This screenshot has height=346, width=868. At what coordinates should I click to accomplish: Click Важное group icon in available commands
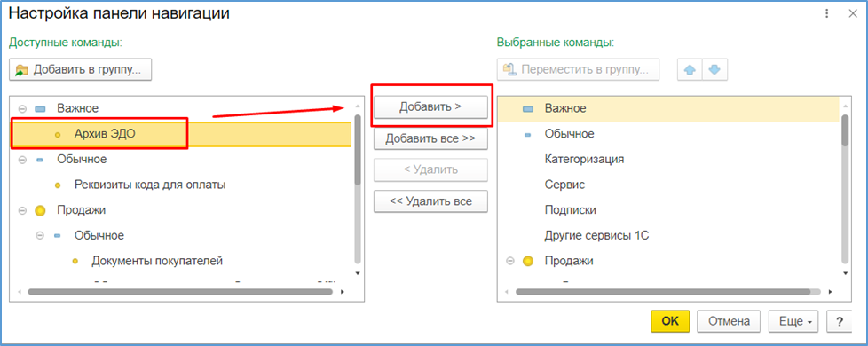coord(40,109)
